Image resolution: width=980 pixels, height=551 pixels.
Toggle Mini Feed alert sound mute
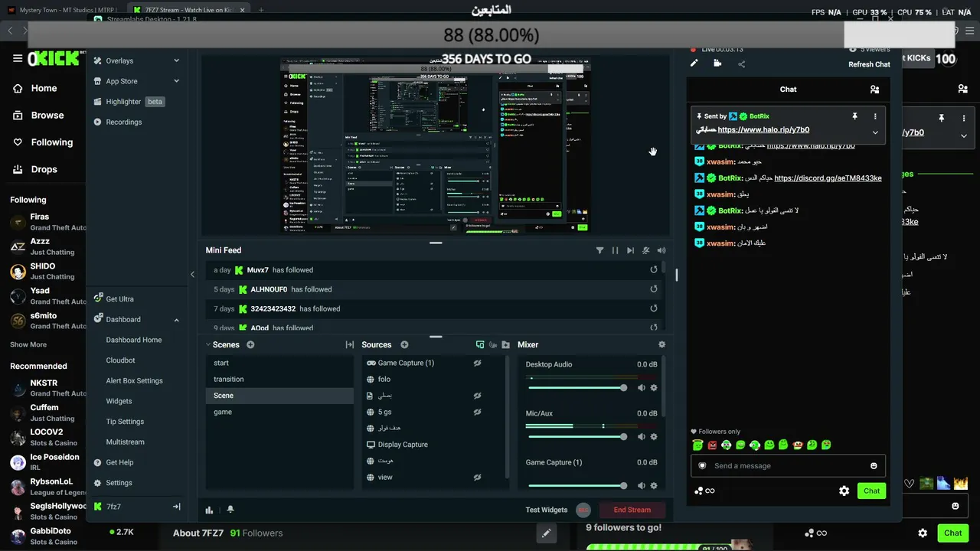[646, 250]
